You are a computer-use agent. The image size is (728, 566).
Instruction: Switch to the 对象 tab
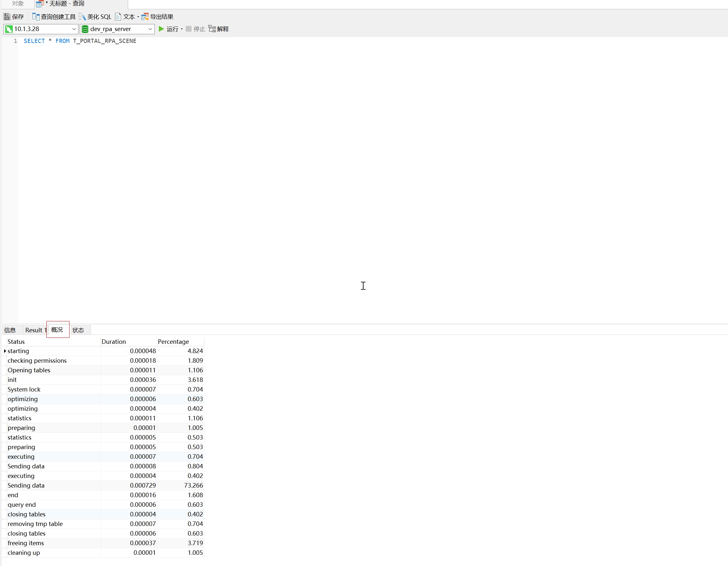pyautogui.click(x=18, y=4)
